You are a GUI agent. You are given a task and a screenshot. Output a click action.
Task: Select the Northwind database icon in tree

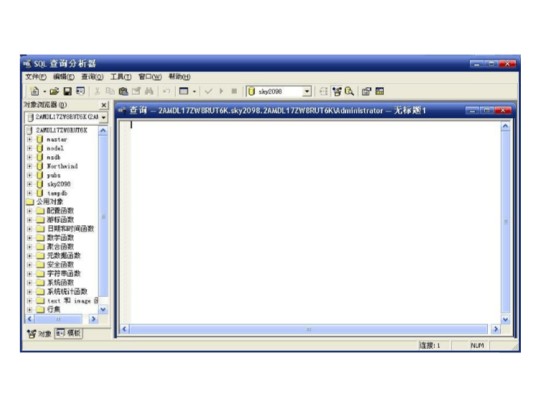click(x=40, y=166)
